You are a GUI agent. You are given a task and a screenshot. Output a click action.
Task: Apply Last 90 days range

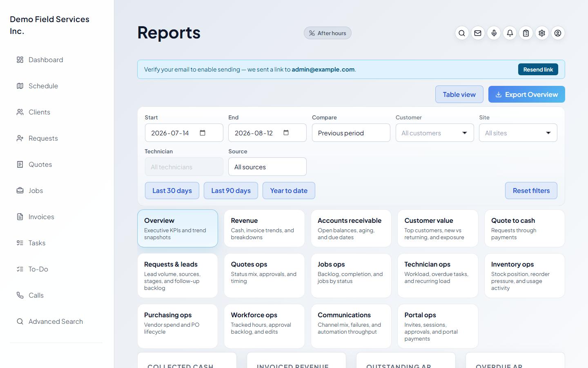[x=231, y=191]
